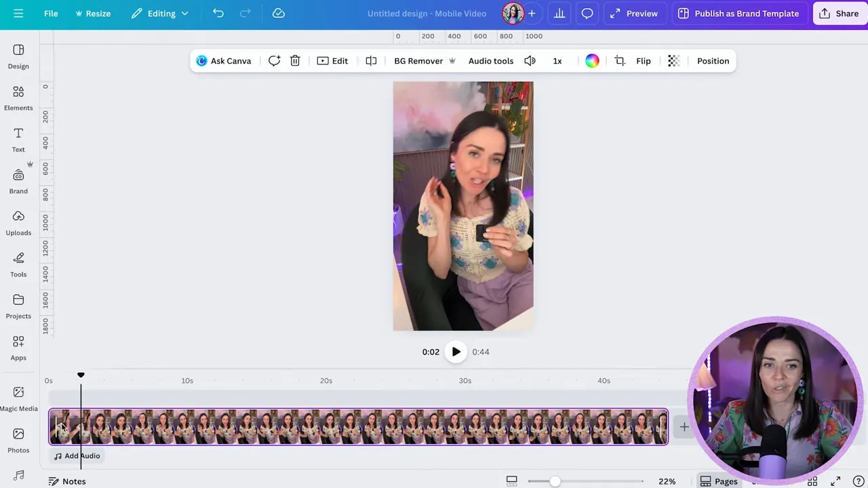
Task: Open the 1x playback speed selector
Action: 557,61
